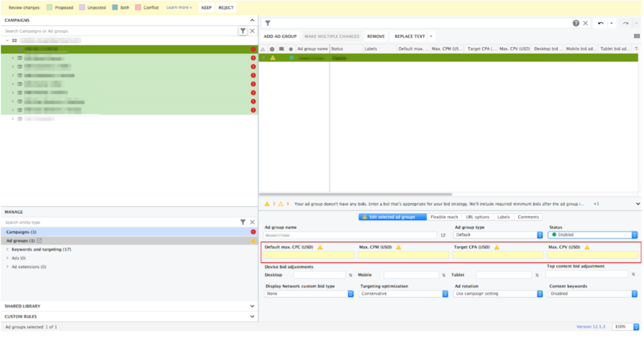Open the Comments tab
The image size is (644, 339).
coord(529,217)
